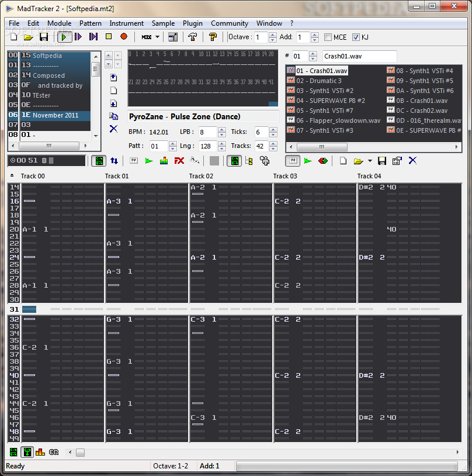Start recording with red circle button
The width and height of the screenshot is (472, 476).
[123, 36]
